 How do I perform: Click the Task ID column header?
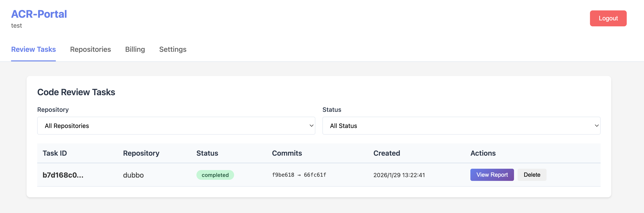(55, 153)
